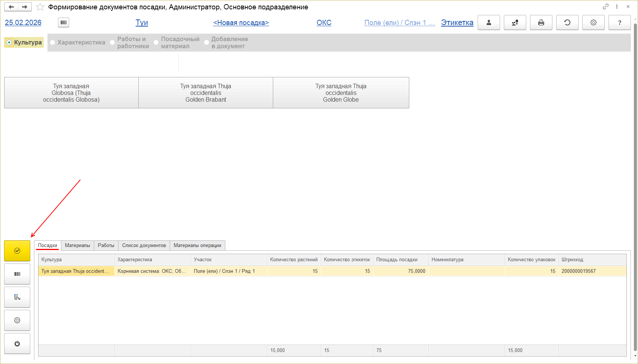Switch to the Посадки tab
Image resolution: width=638 pixels, height=364 pixels.
(x=47, y=245)
